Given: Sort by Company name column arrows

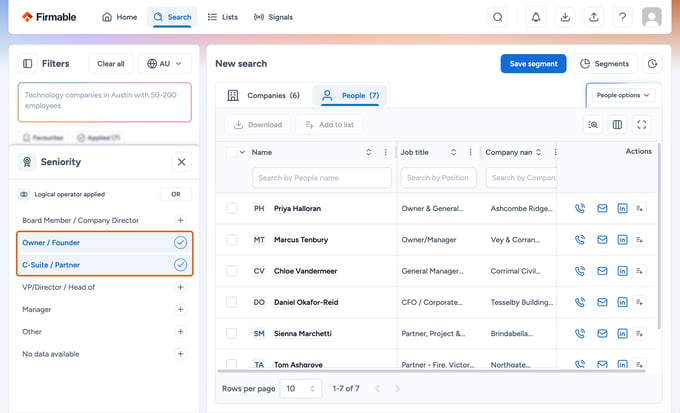Looking at the screenshot, I should (539, 152).
